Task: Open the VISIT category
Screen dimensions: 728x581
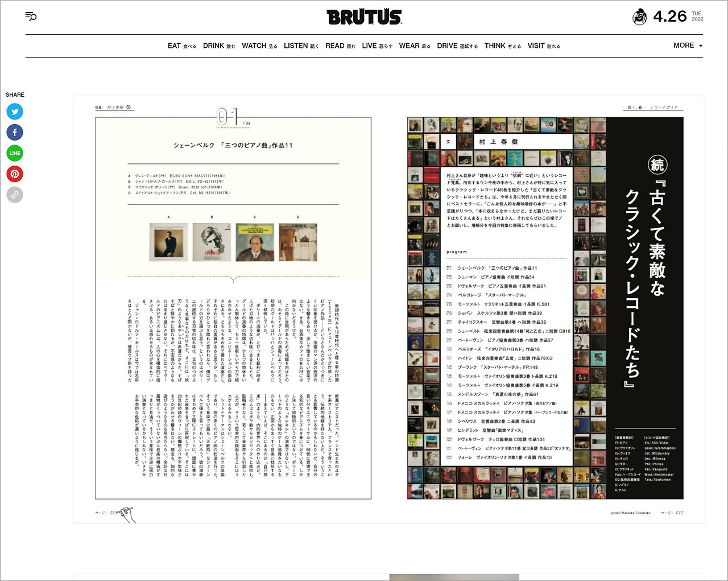Action: [x=544, y=46]
